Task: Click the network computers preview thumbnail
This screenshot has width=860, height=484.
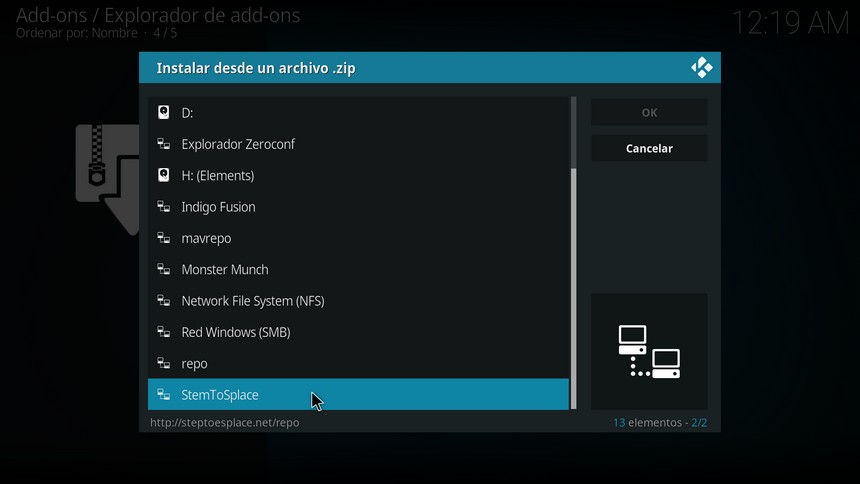Action: (x=649, y=352)
